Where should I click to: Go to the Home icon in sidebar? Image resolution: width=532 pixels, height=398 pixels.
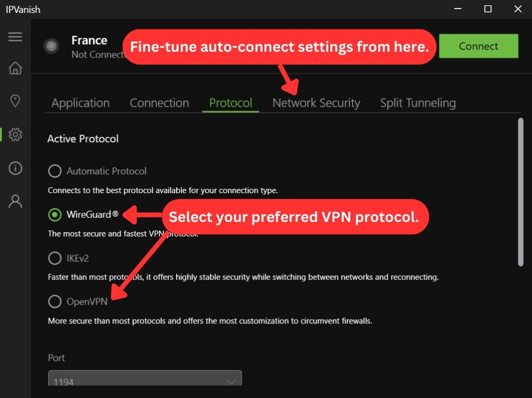(15, 68)
